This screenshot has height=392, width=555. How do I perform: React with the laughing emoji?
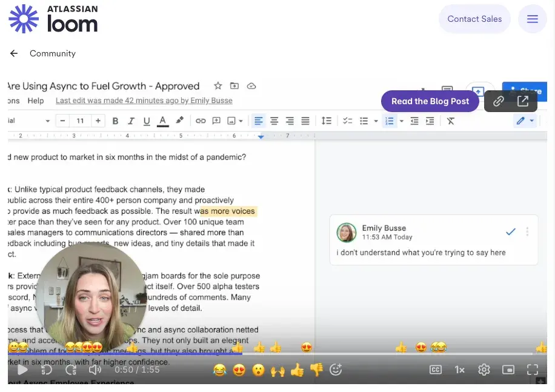[220, 370]
